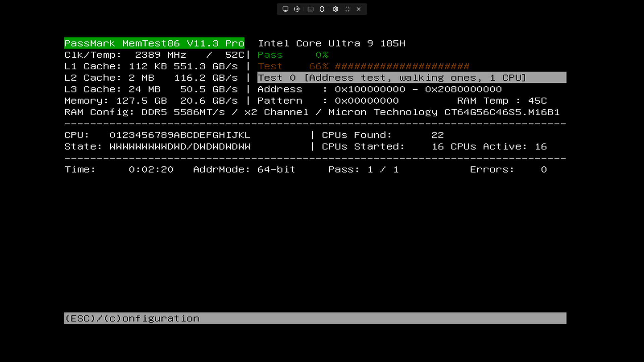Click the Errors count value

click(543, 170)
